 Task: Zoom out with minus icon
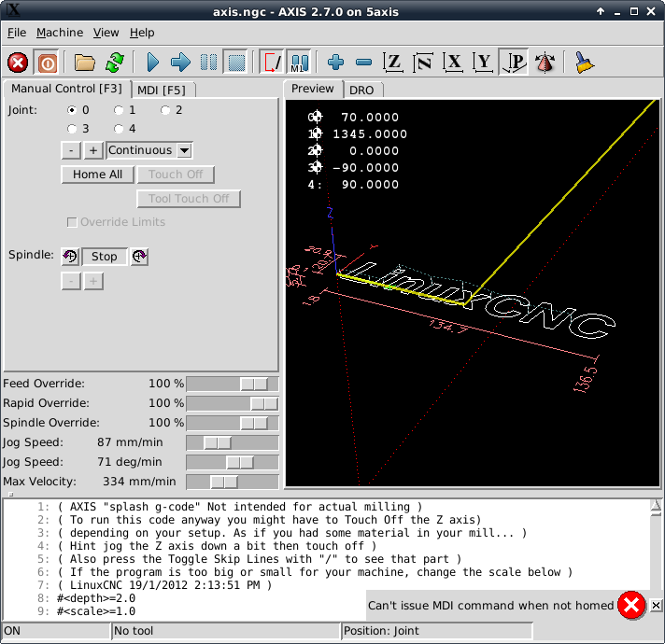click(364, 63)
